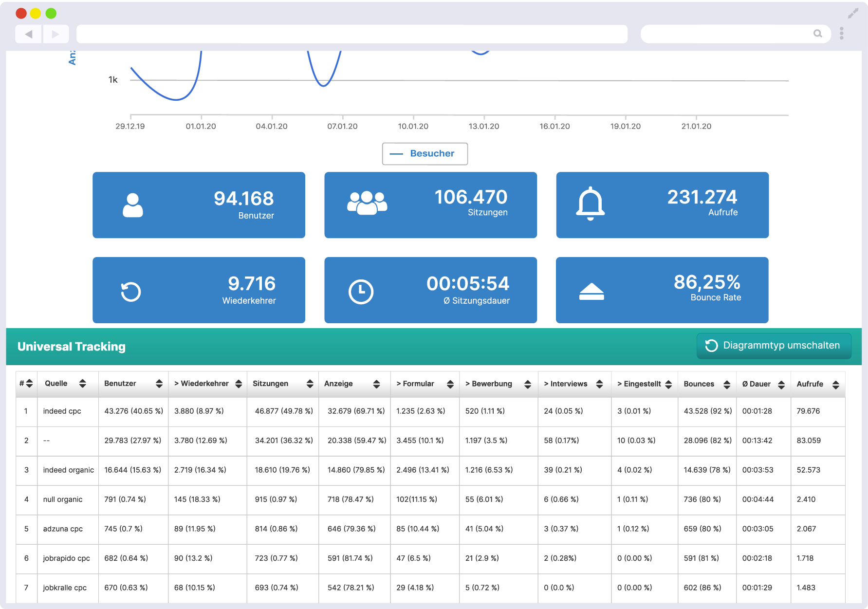
Task: Click the refresh icon on Wiederkehrer card
Action: coord(131,292)
